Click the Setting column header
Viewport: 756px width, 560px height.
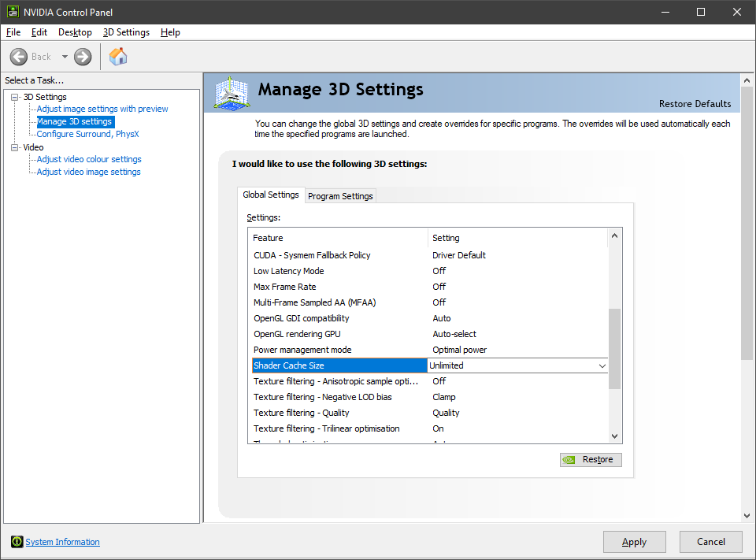point(518,238)
